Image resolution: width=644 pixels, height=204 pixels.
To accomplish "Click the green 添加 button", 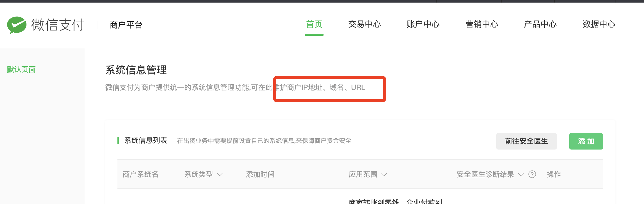I will pos(586,141).
